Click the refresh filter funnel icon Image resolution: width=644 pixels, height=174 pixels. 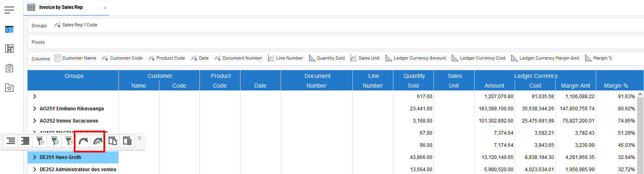54,141
